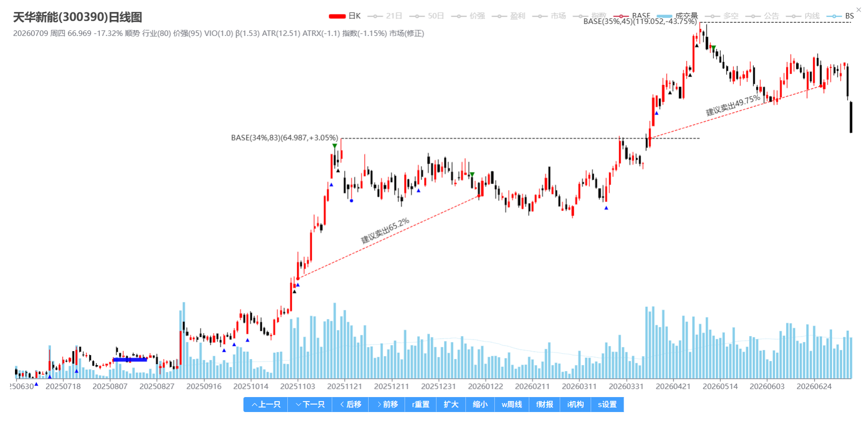Toggle the BASE legend series

(632, 16)
